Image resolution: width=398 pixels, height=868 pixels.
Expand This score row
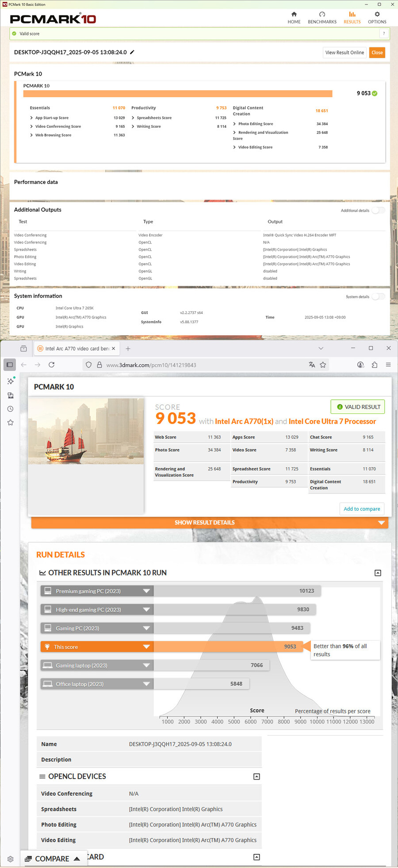coord(97,647)
